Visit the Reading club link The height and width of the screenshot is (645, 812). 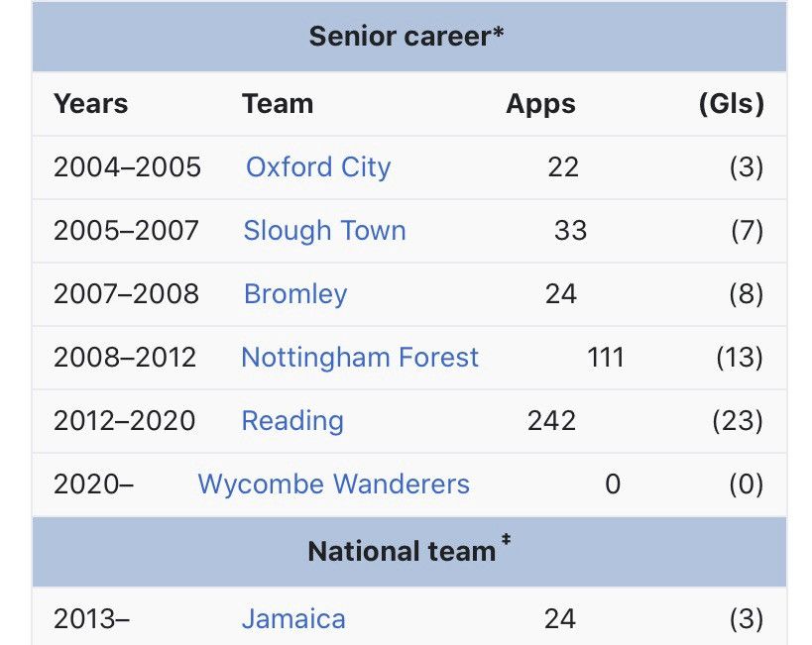pyautogui.click(x=292, y=421)
